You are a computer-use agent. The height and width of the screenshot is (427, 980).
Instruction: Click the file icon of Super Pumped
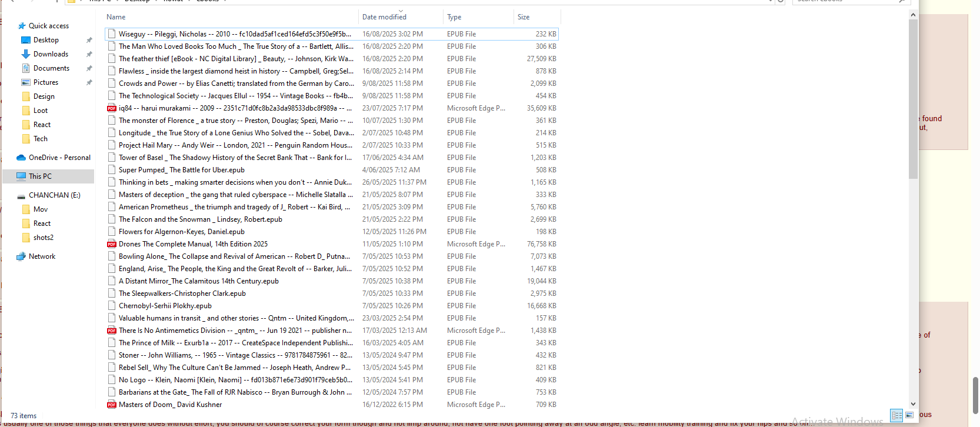point(112,170)
